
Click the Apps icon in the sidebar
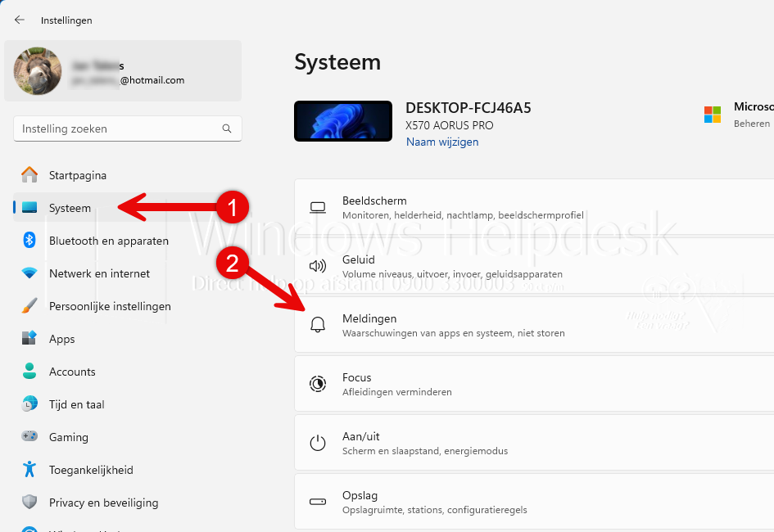pos(29,338)
